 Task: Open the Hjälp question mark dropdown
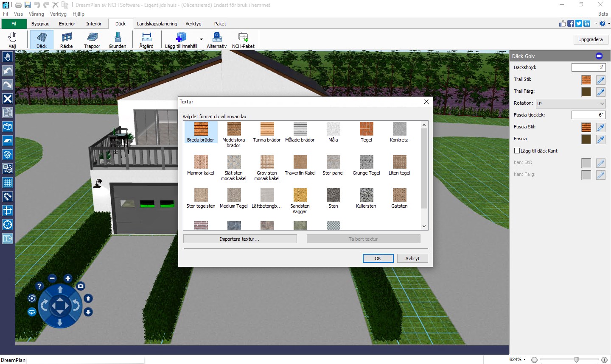pyautogui.click(x=603, y=23)
